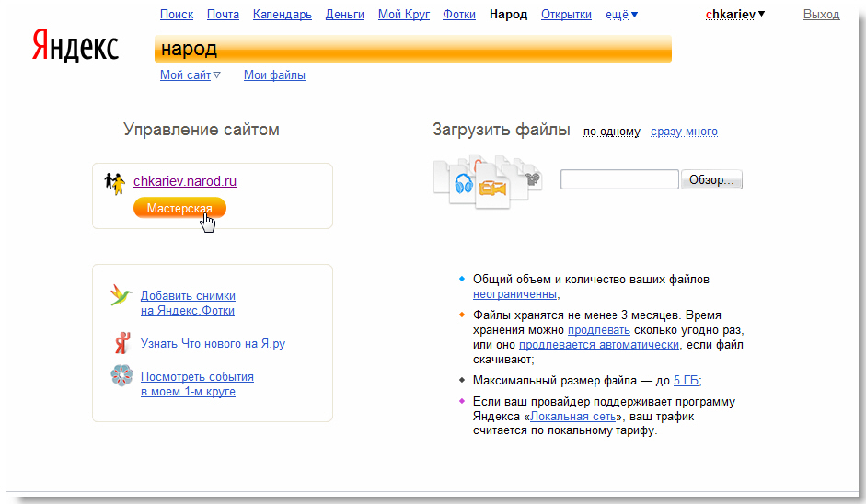The width and height of the screenshot is (866, 504).
Task: Open the 'Почта' service tab
Action: [223, 15]
